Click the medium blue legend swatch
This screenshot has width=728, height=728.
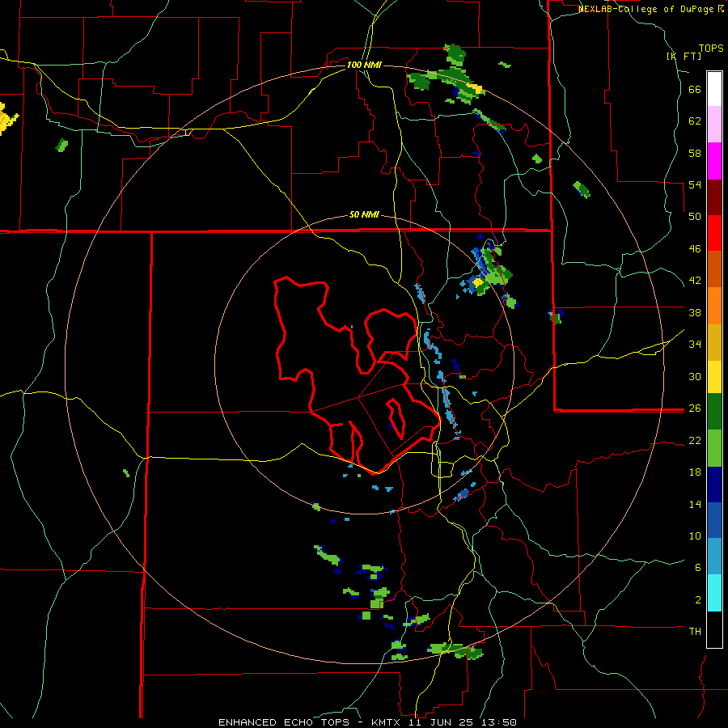714,520
